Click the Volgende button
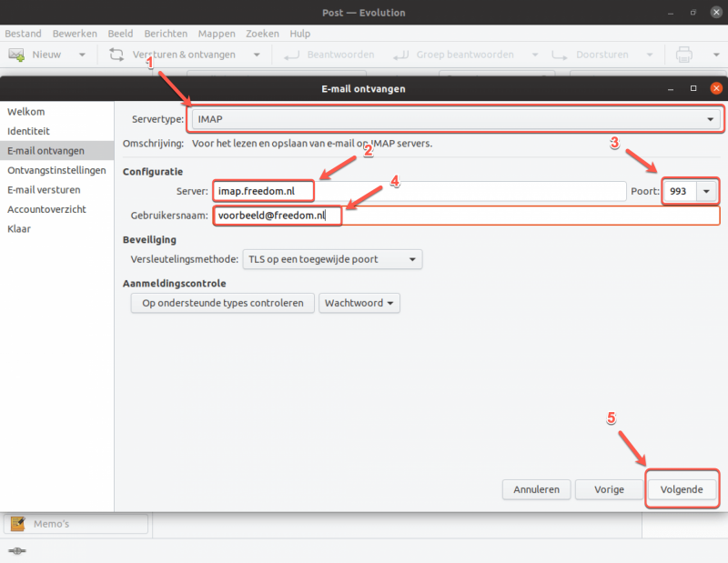The image size is (728, 563). click(682, 489)
